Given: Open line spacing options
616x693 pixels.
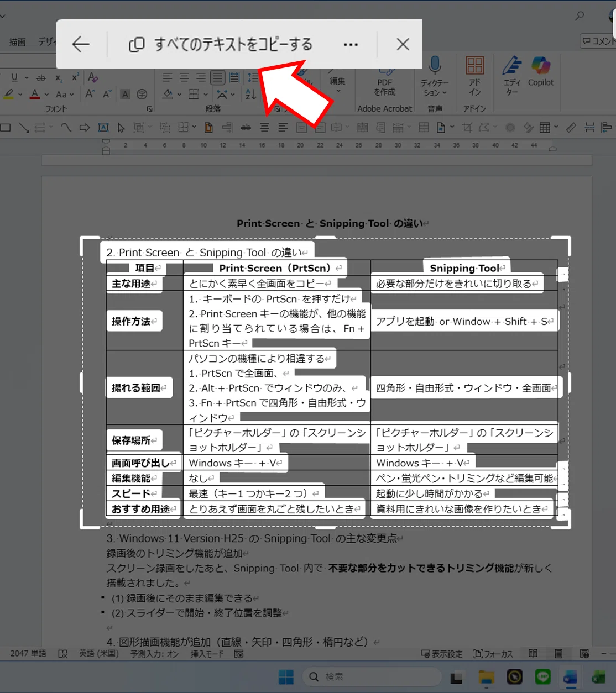Looking at the screenshot, I should click(x=252, y=78).
